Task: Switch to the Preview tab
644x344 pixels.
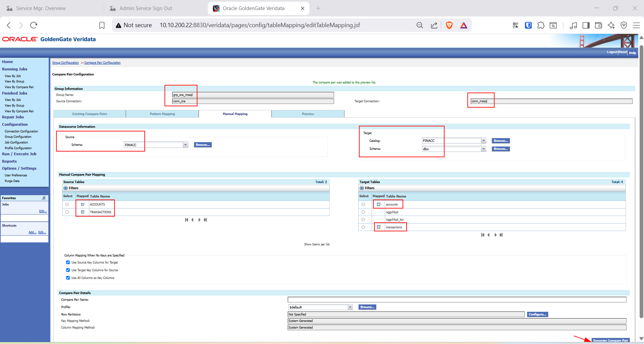Action: (x=308, y=114)
